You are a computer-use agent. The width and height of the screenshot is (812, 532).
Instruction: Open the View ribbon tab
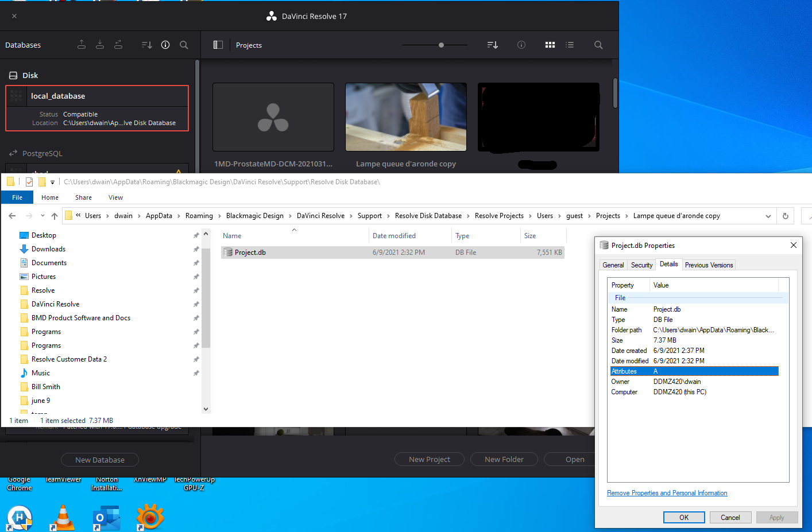pos(115,197)
